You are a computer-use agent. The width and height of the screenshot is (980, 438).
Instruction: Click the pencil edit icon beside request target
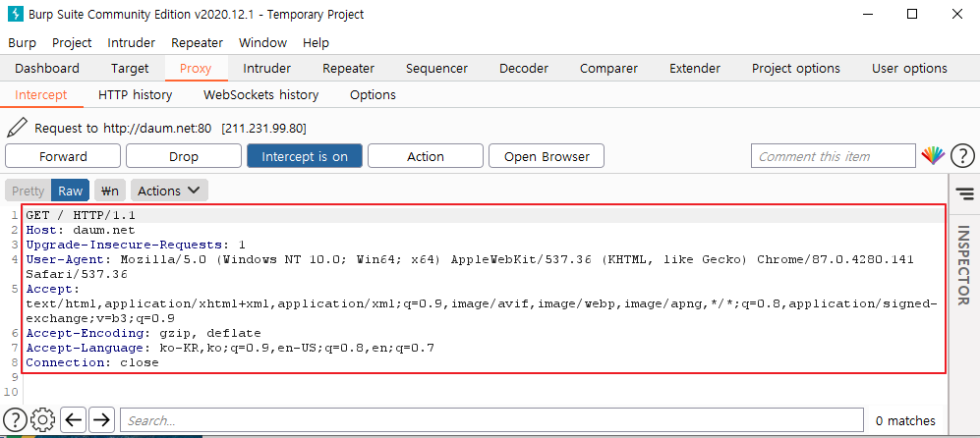(x=17, y=128)
